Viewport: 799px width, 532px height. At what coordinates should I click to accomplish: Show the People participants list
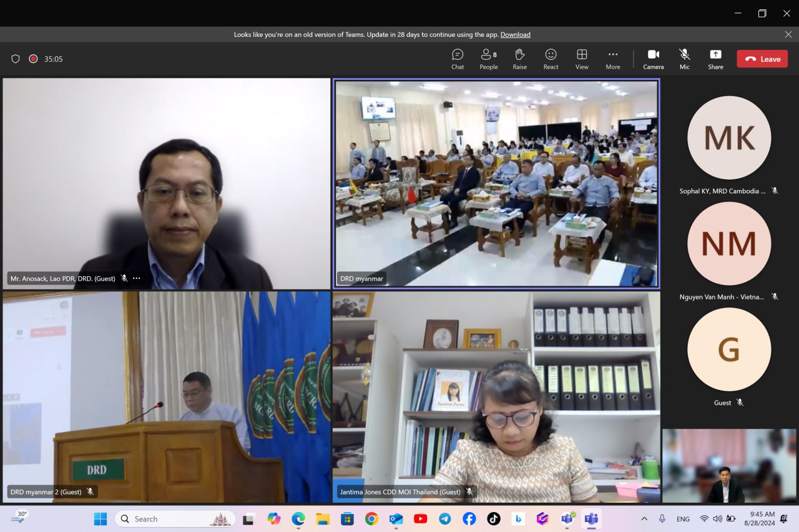click(488, 59)
